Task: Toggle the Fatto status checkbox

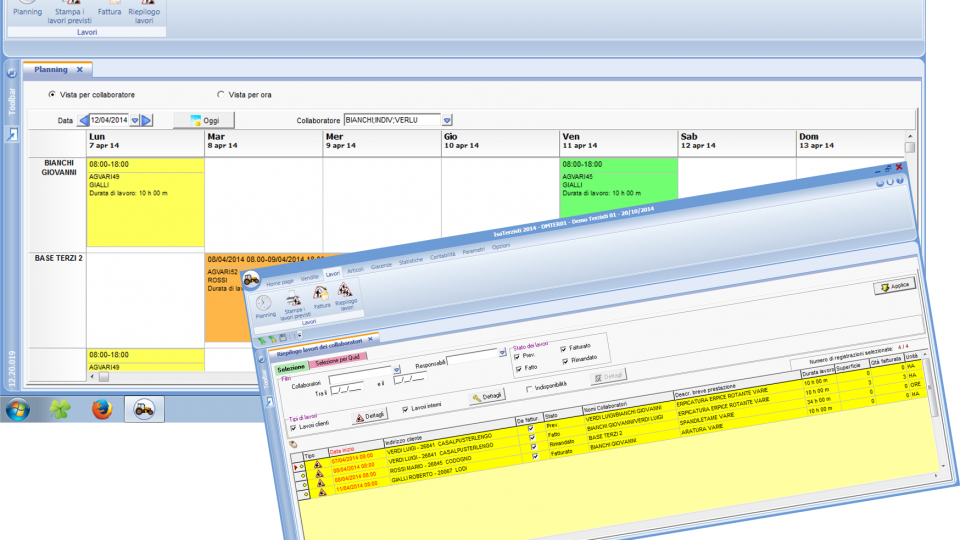Action: [519, 369]
